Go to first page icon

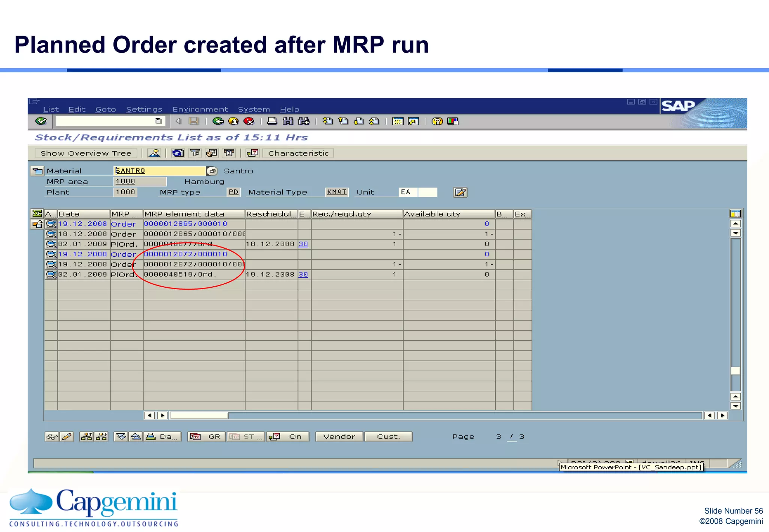pyautogui.click(x=327, y=121)
